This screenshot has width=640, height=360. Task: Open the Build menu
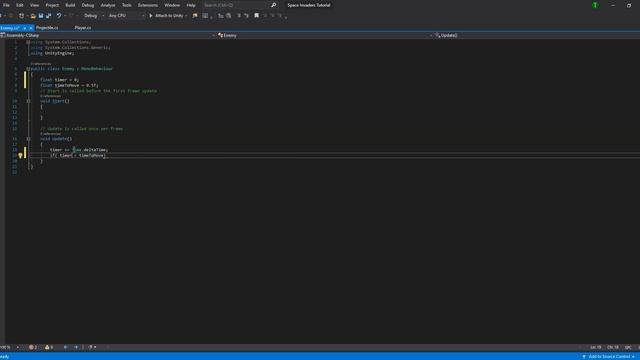pyautogui.click(x=70, y=5)
